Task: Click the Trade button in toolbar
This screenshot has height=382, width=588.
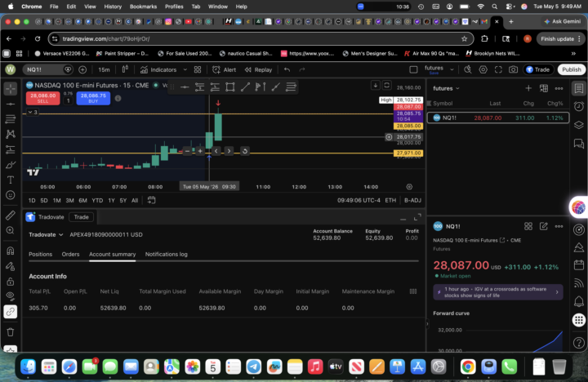Action: tap(537, 69)
